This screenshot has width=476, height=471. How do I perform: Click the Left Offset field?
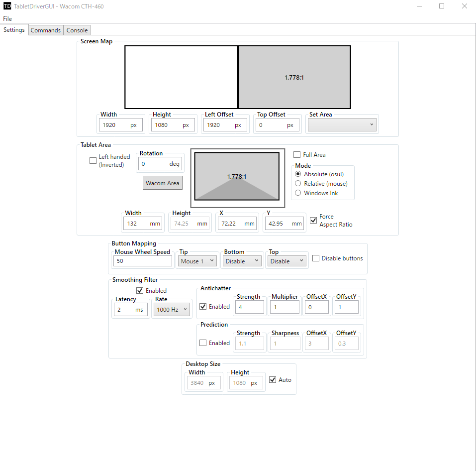coord(225,125)
